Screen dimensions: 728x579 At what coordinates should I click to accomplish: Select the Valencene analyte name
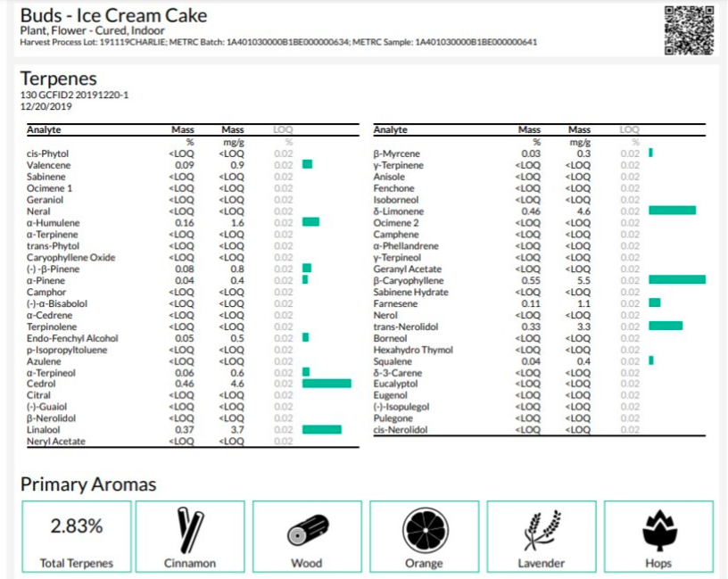(x=48, y=165)
